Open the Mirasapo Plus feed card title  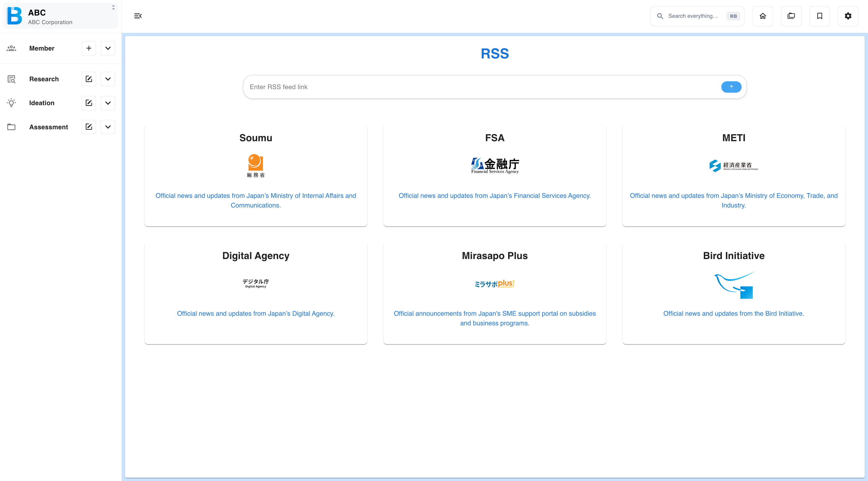pos(495,255)
